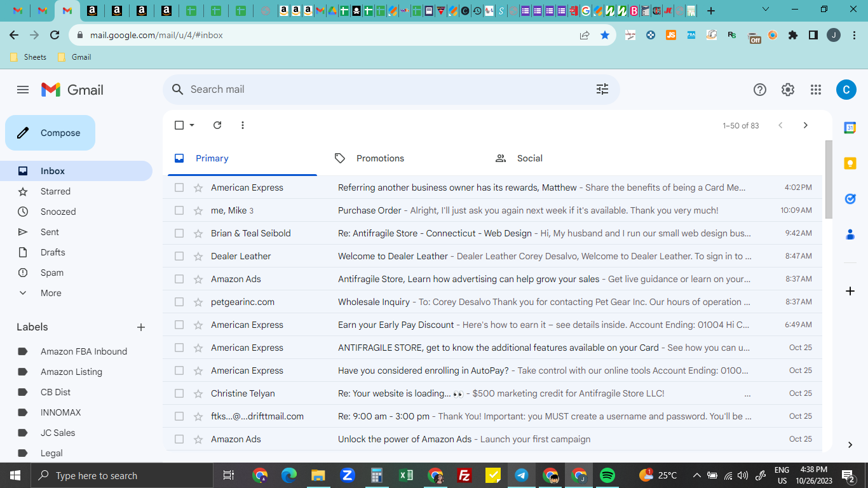
Task: Click the Compose button
Action: point(50,133)
